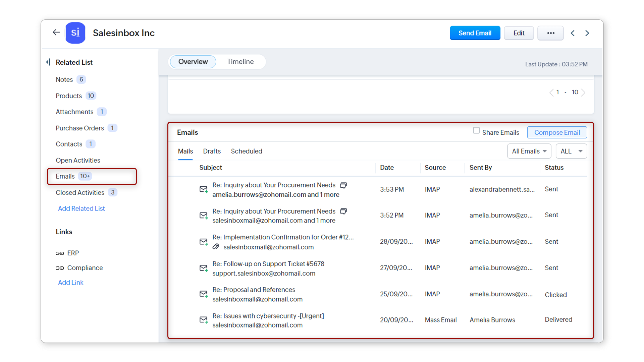Viewport: 644px width, 362px height.
Task: Click Add Related List link
Action: (82, 208)
